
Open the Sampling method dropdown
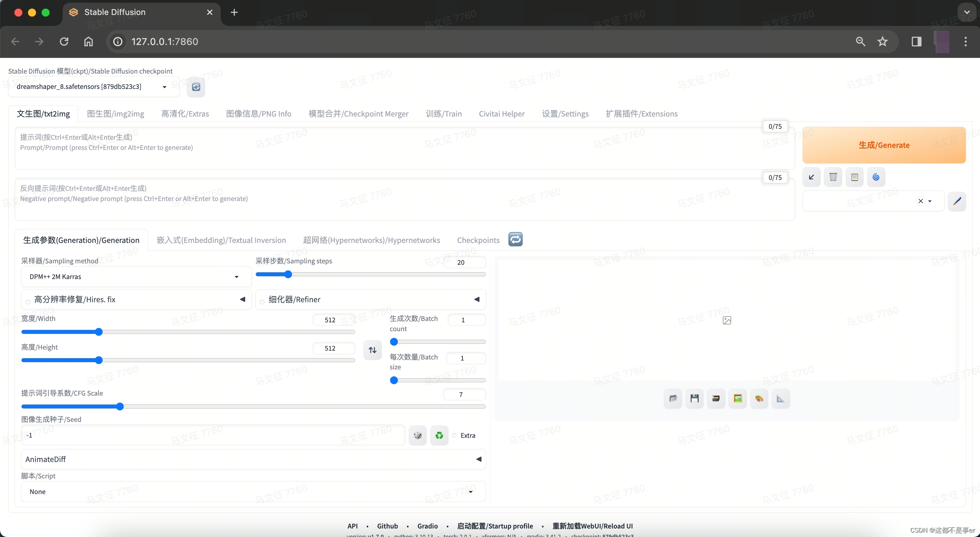(136, 277)
